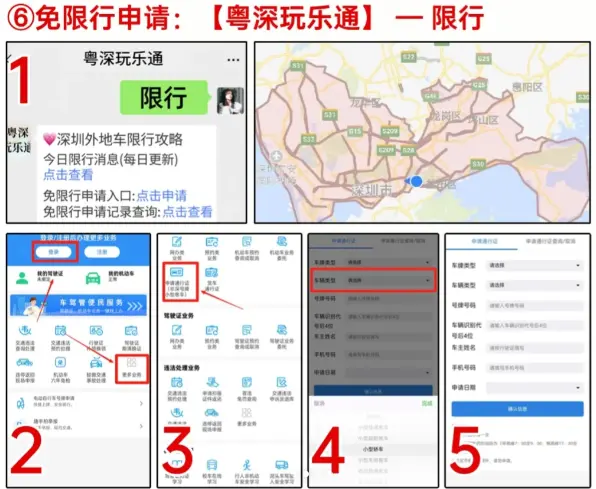Click the S22 road badge on the map
The height and width of the screenshot is (489, 596).
coord(409,57)
